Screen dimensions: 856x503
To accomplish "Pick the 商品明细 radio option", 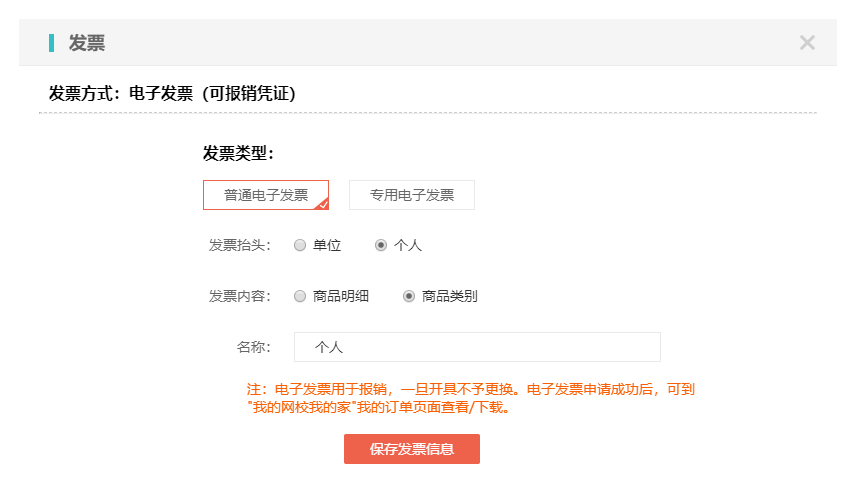I will (x=300, y=296).
